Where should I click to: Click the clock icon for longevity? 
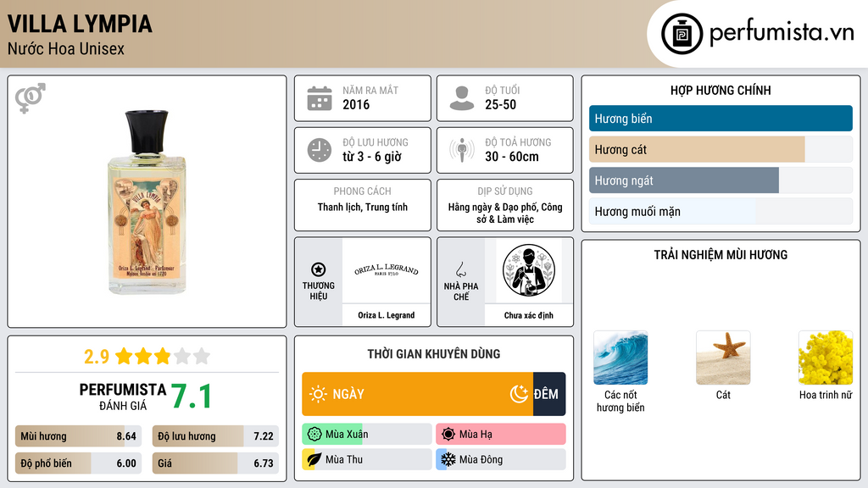pyautogui.click(x=320, y=150)
